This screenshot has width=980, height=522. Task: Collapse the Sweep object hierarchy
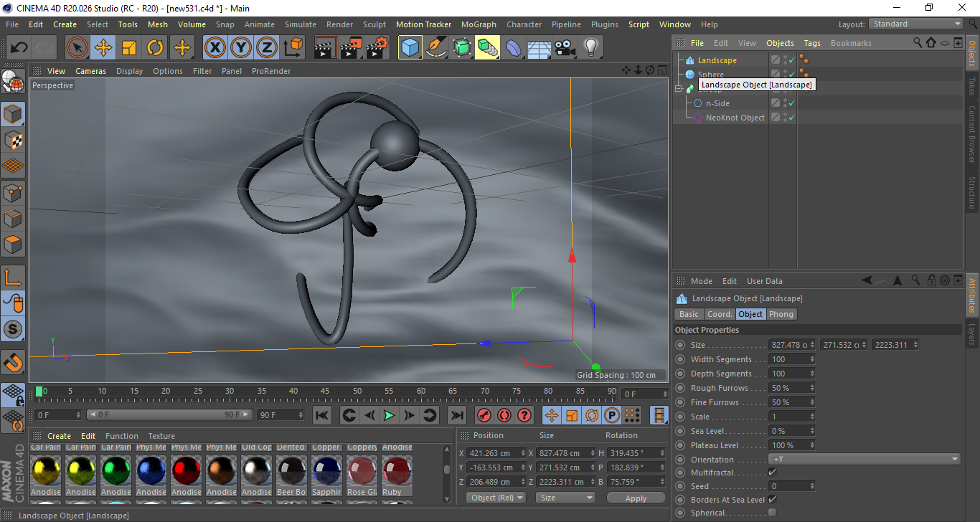point(679,89)
